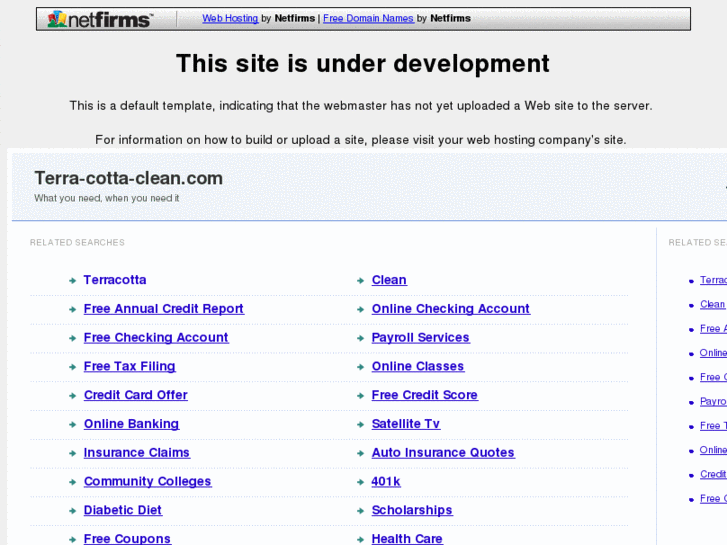Open the Payroll Services link

[421, 337]
